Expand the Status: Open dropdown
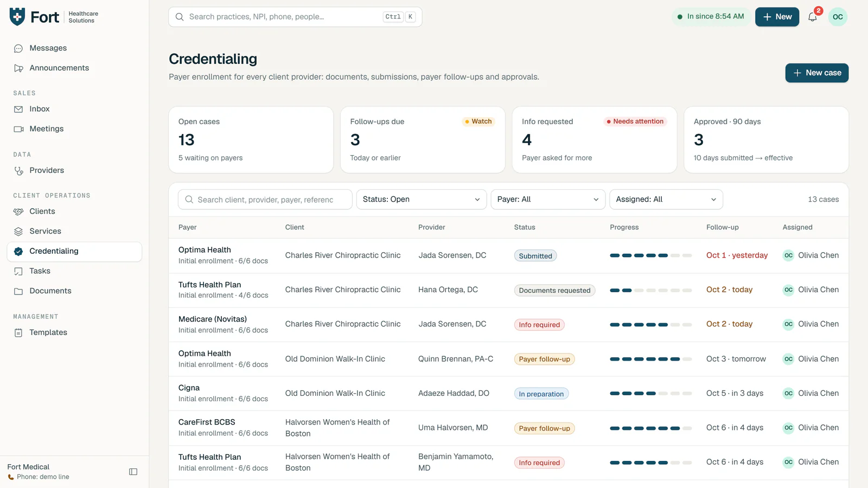Screen dimensions: 868x488 click(421, 200)
